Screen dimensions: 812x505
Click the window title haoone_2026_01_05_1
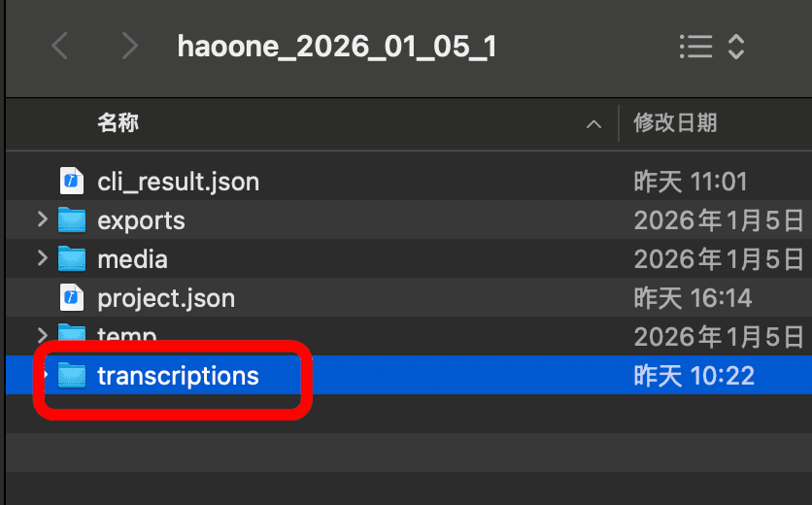[x=336, y=46]
